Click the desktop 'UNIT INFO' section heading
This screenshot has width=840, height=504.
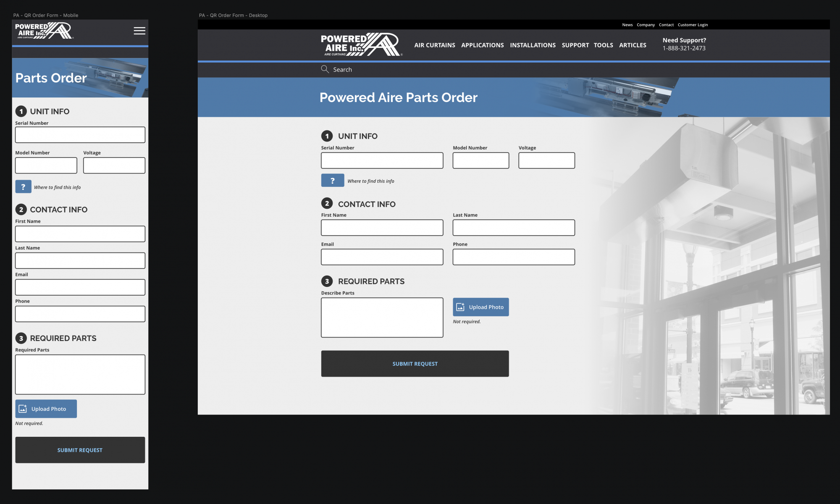click(x=358, y=136)
